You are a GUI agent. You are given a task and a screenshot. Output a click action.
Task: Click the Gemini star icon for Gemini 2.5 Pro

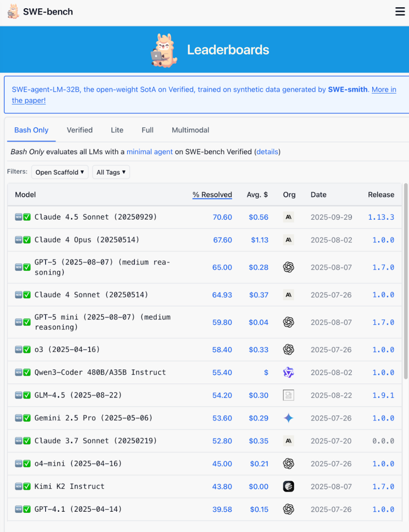(x=289, y=418)
